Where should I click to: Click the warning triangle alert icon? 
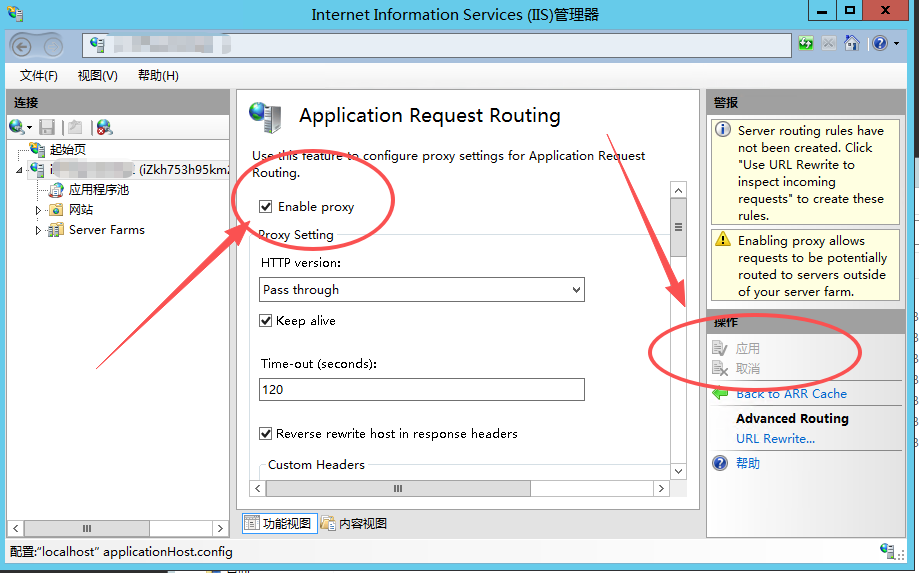[723, 239]
